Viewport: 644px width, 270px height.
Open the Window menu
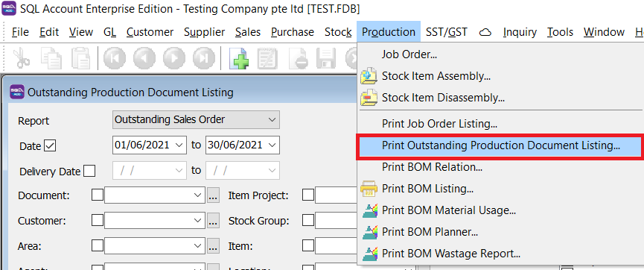click(x=604, y=32)
